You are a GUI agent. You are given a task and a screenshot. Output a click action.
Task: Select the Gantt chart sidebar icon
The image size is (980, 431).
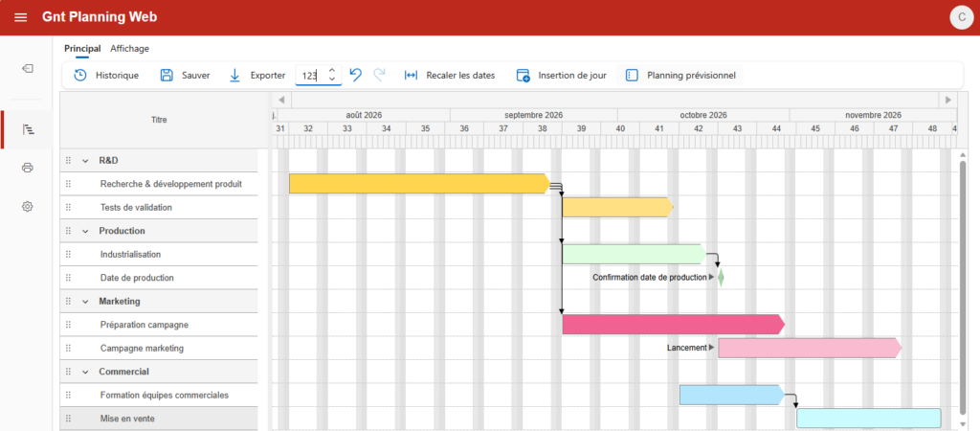(x=27, y=129)
